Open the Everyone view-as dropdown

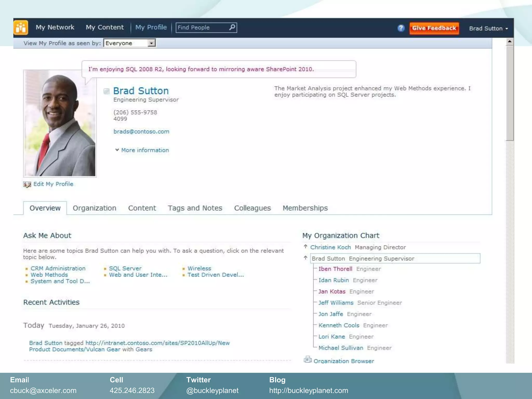(151, 43)
